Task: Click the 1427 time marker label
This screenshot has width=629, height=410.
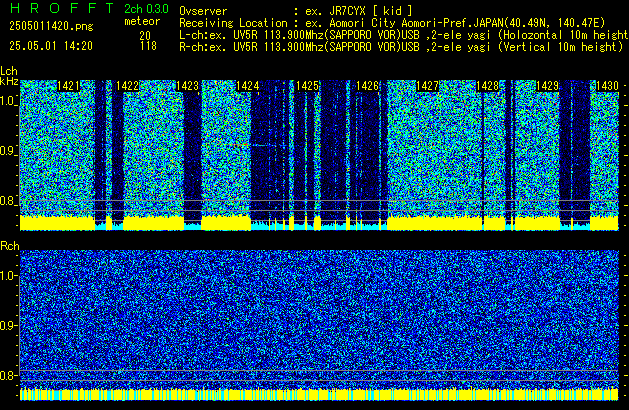Action: pyautogui.click(x=427, y=86)
